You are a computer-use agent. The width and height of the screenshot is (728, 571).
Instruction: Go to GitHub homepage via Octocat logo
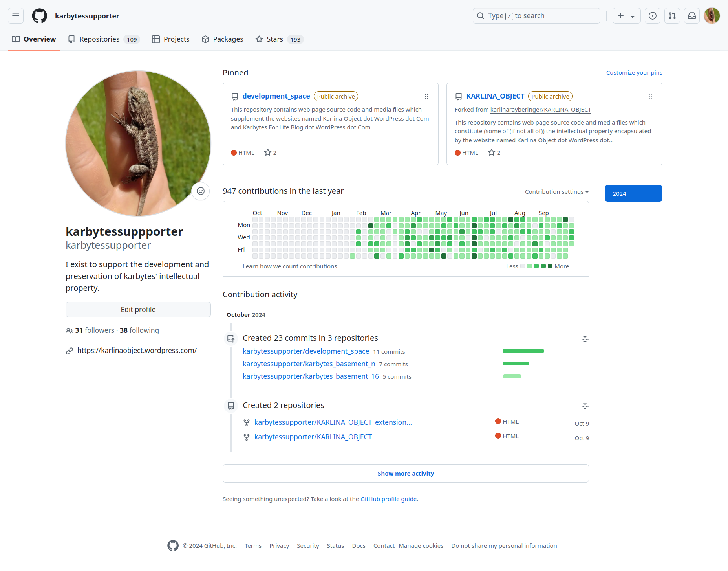tap(40, 16)
